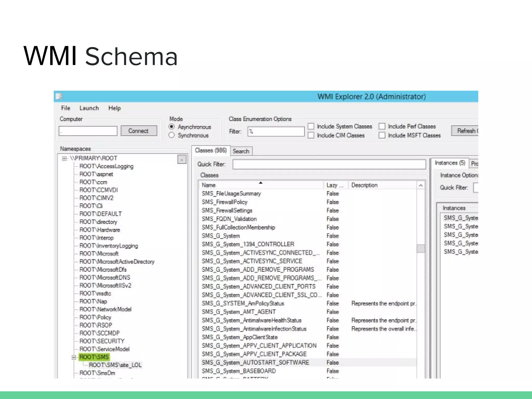The height and width of the screenshot is (399, 532).
Task: Select ROOT\Interop namespace
Action: click(96, 238)
